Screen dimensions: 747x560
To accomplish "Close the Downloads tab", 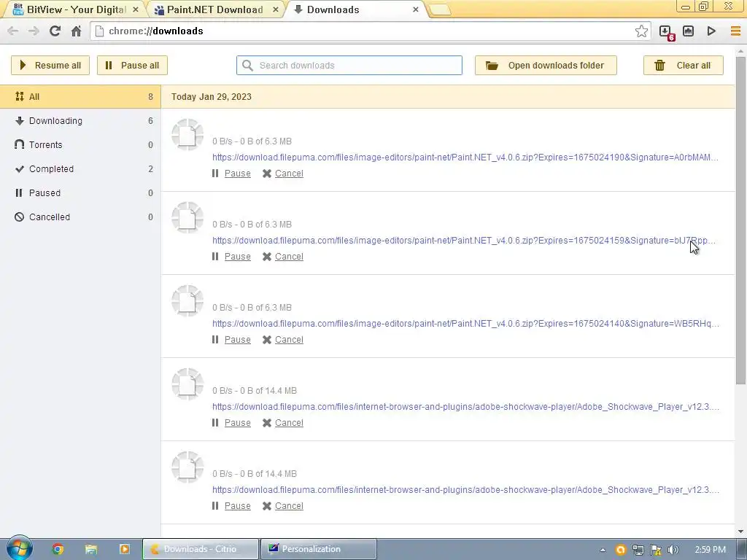I will 415,9.
